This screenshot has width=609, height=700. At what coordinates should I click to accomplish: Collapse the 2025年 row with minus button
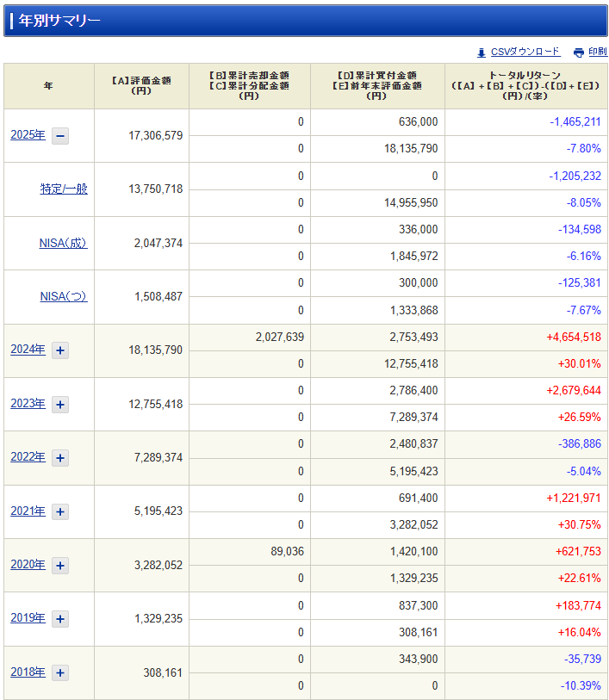pyautogui.click(x=60, y=136)
